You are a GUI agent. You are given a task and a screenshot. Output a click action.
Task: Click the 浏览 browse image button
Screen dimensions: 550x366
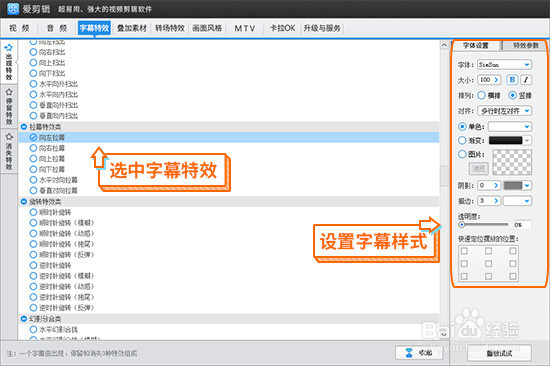pyautogui.click(x=478, y=169)
